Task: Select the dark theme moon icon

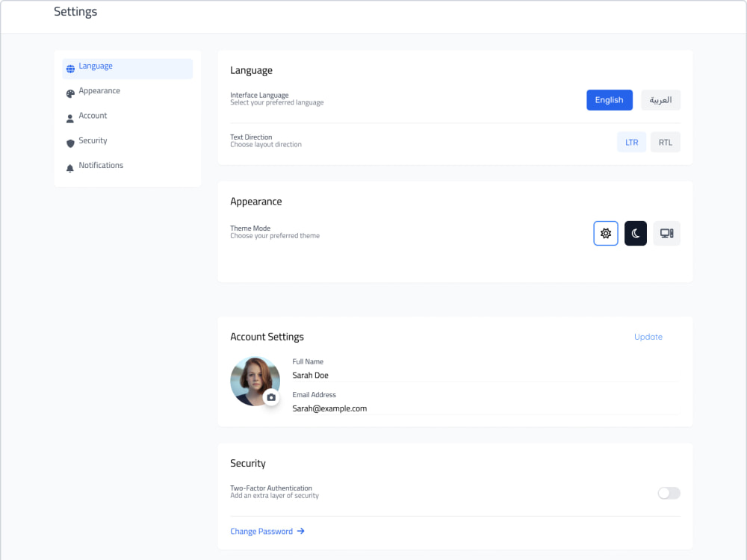Action: [636, 233]
